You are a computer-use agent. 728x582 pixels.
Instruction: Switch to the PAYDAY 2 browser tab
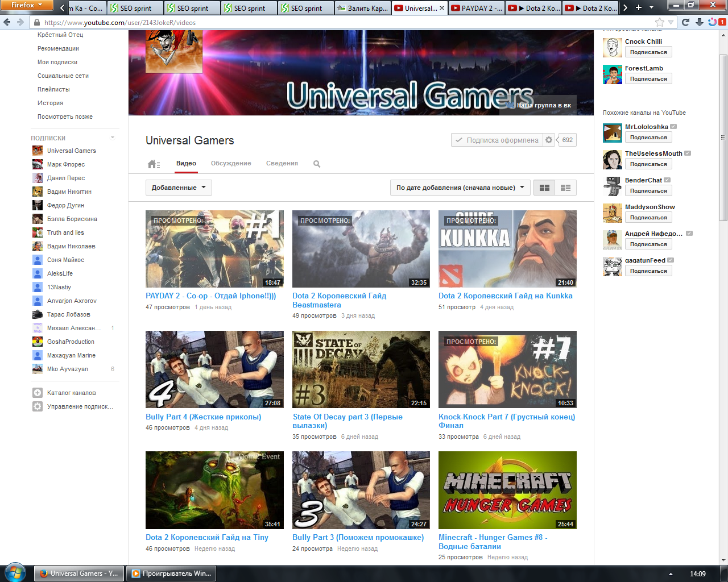[476, 8]
